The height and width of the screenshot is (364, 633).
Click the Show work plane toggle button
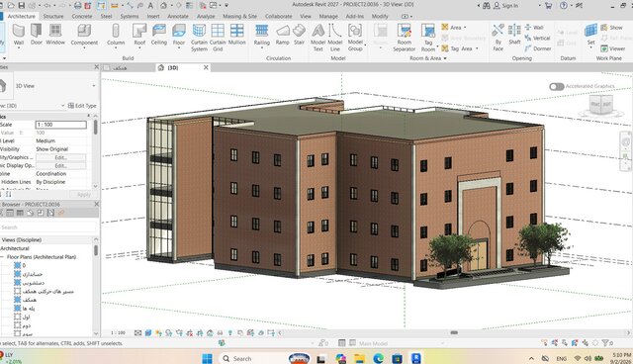pos(611,28)
